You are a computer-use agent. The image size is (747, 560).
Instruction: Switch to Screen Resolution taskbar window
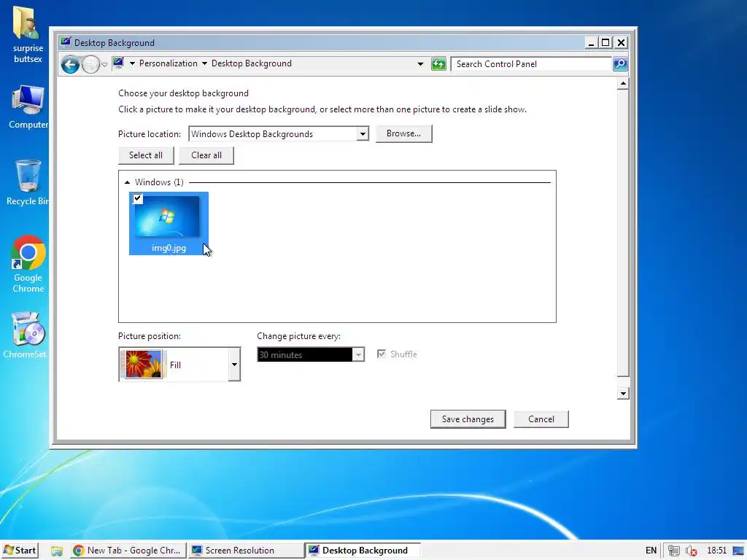[x=245, y=551]
